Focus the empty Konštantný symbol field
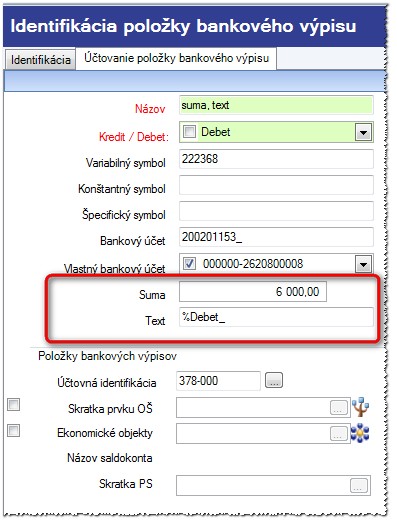This screenshot has height=525, width=397. (276, 185)
